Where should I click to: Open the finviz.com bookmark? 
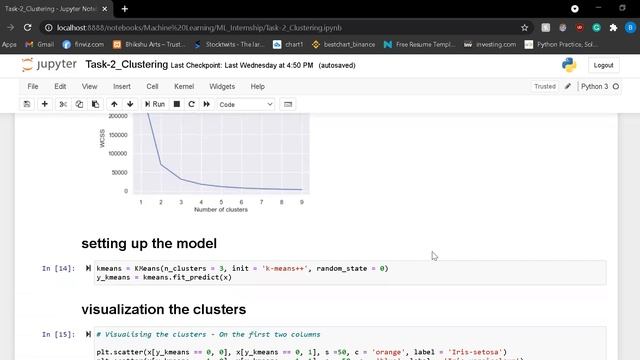pos(83,44)
